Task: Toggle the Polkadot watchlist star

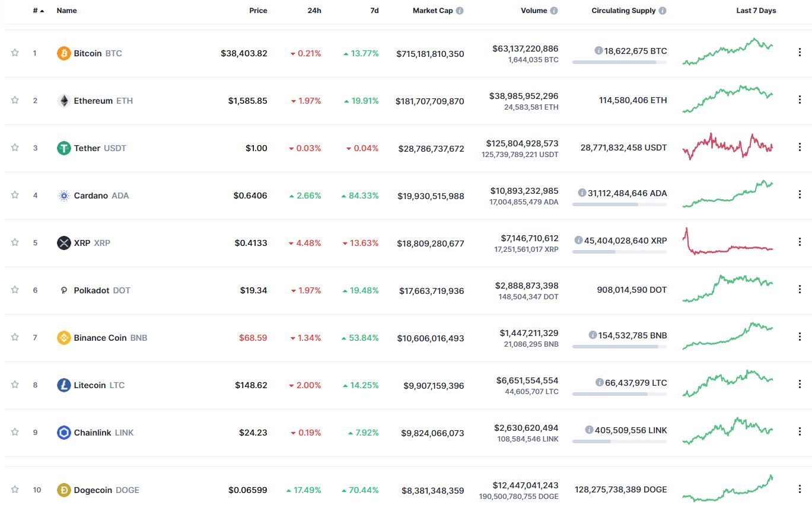Action: pyautogui.click(x=15, y=290)
